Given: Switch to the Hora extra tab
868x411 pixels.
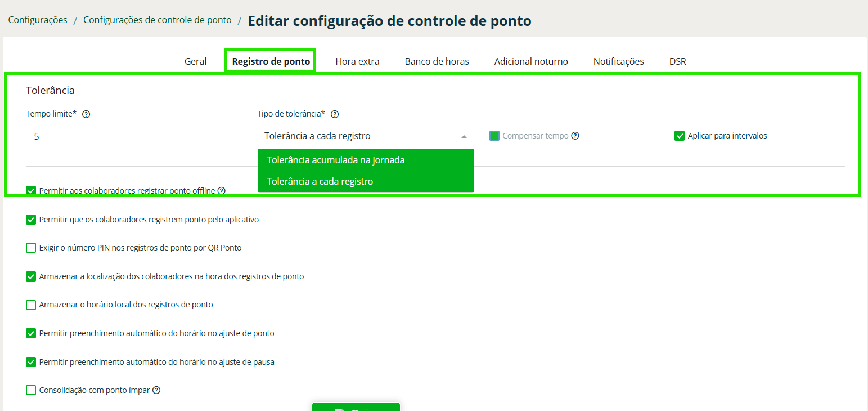Looking at the screenshot, I should [357, 61].
